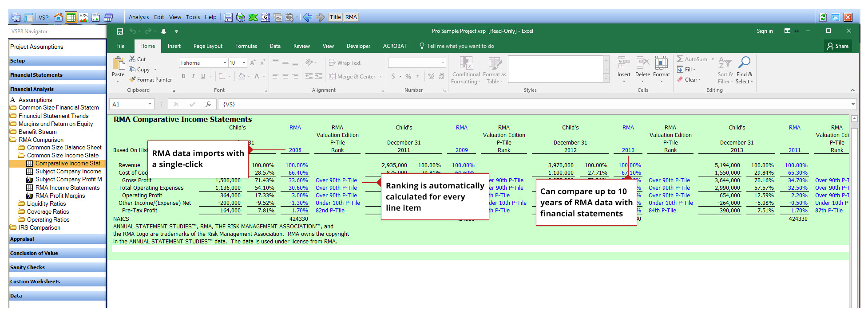
Task: Open the font color picker
Action: tap(257, 76)
